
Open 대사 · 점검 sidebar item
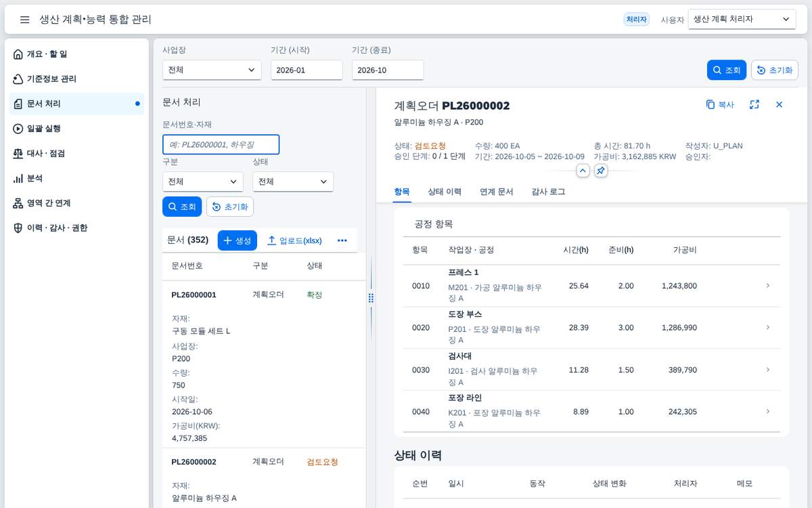pyautogui.click(x=76, y=154)
